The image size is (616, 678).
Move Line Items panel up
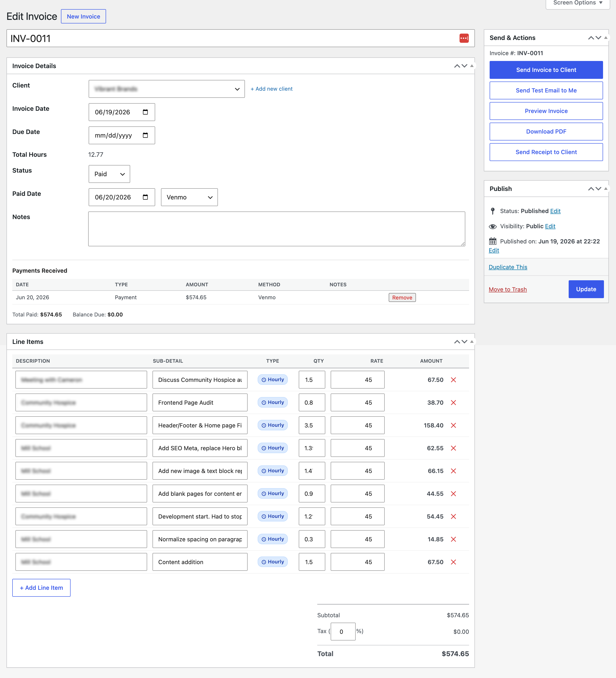457,342
